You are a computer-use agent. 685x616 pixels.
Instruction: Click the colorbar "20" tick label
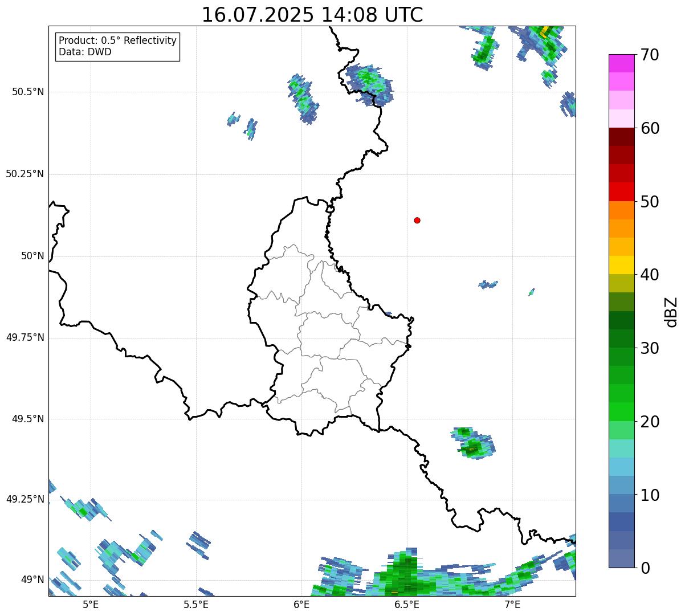pos(650,422)
